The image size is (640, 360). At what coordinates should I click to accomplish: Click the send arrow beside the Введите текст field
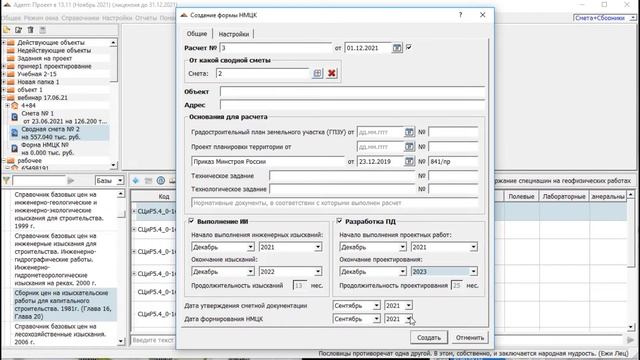tap(630, 340)
